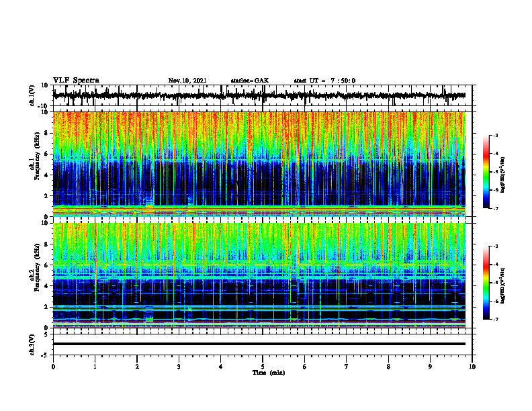Image resolution: width=532 pixels, height=411 pixels.
Task: Click the ch.3 flat black trace line
Action: pyautogui.click(x=259, y=344)
